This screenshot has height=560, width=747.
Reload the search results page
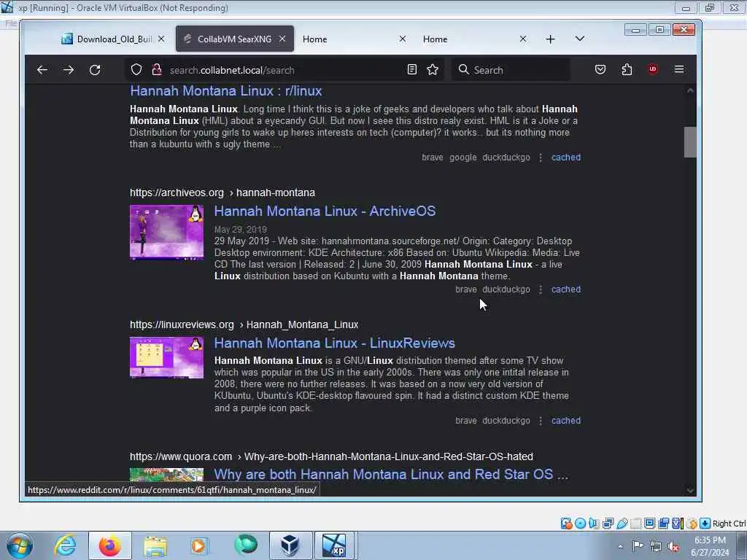click(x=95, y=70)
